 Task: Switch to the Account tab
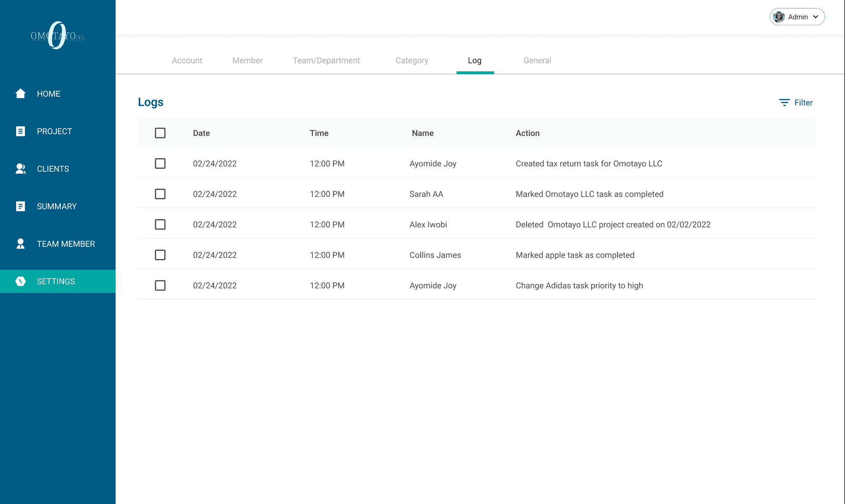(x=187, y=60)
